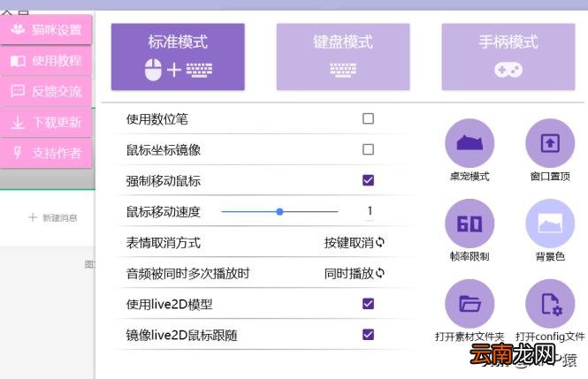588x379 pixels.
Task: Click the refresh arrow next to 同时播放
Action: coord(380,273)
